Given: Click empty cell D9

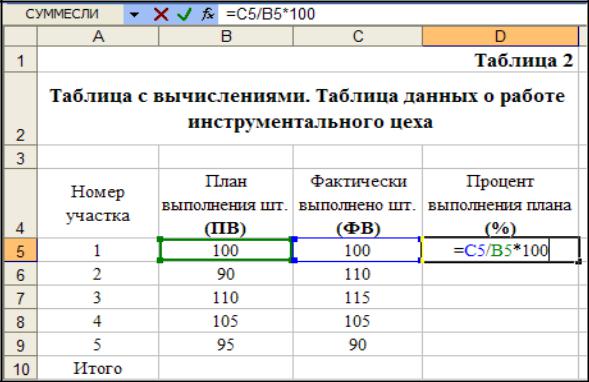Looking at the screenshot, I should 500,344.
